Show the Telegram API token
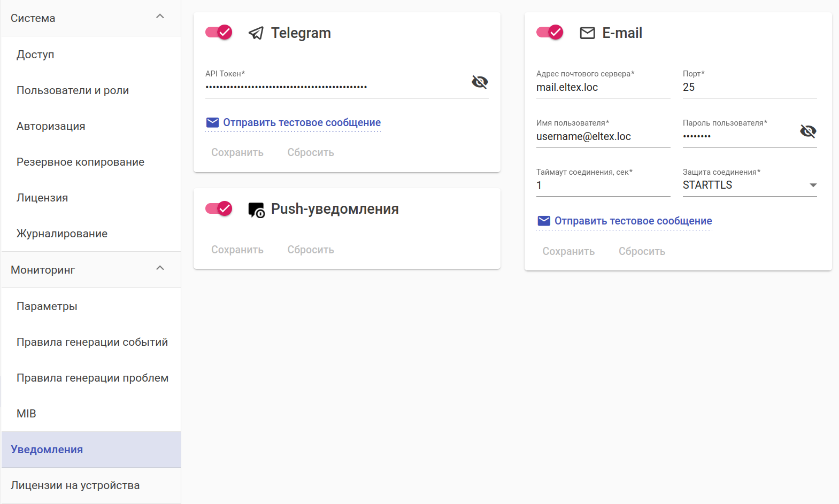This screenshot has height=504, width=839. [x=480, y=82]
